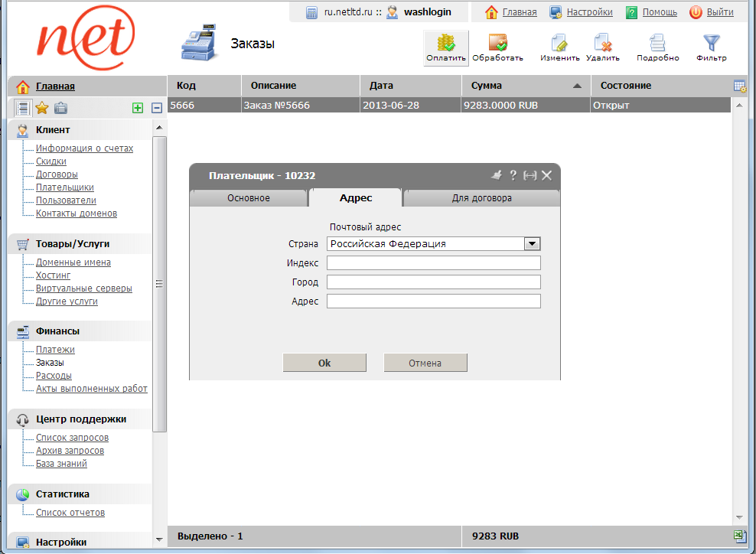Click the Изменить edit icon
Screen dimensions: 756x554
coord(559,43)
